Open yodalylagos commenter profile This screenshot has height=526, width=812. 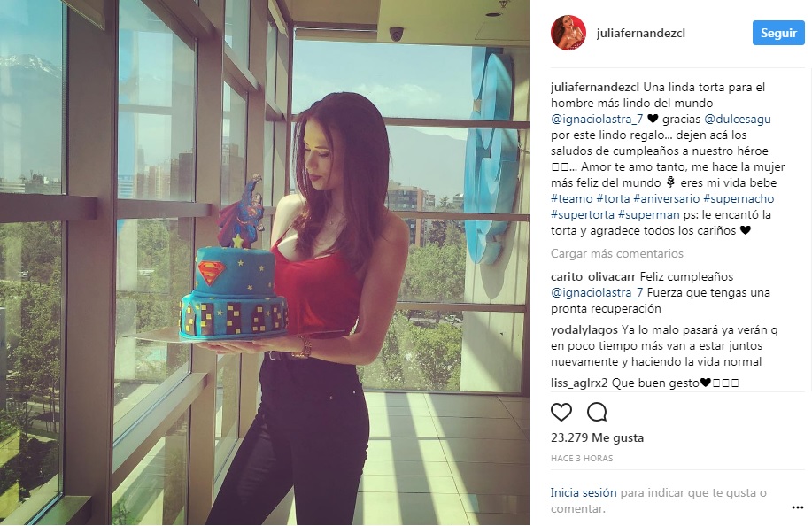tap(584, 329)
